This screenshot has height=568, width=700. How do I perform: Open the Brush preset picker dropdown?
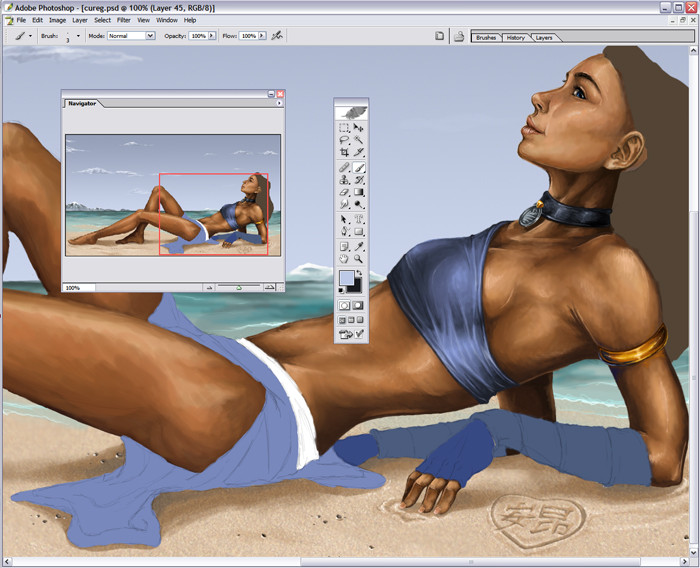[78, 36]
